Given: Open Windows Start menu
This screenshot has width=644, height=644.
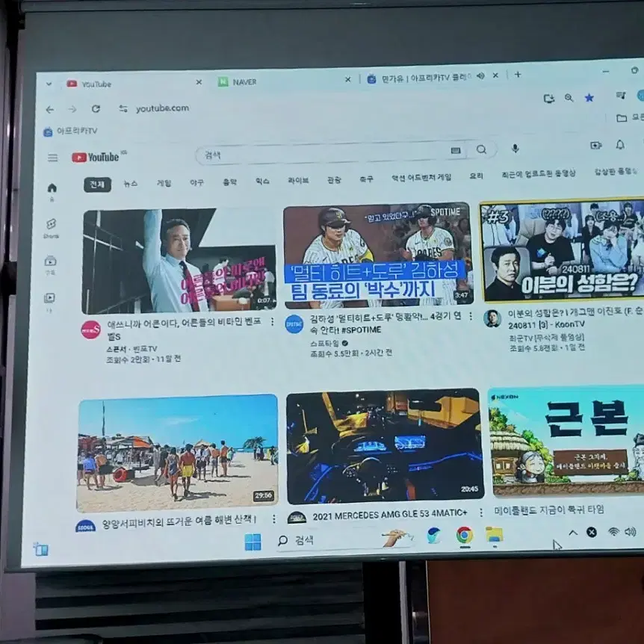Looking at the screenshot, I should click(253, 542).
